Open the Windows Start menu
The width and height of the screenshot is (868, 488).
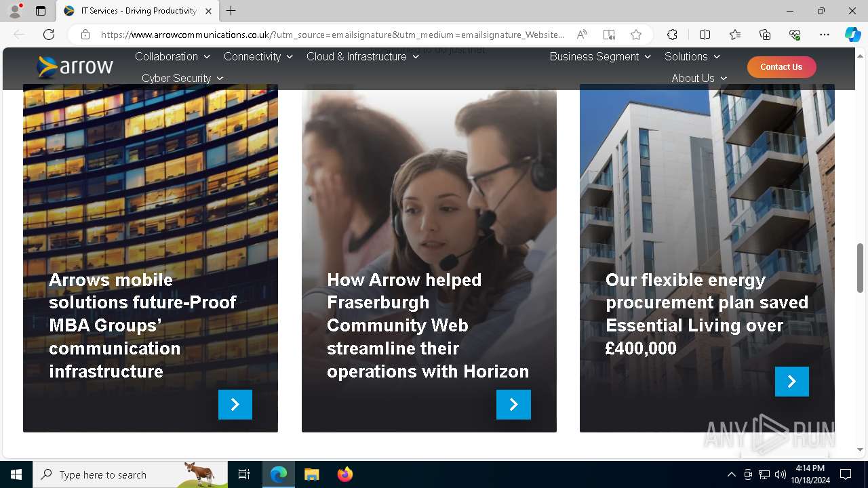pyautogui.click(x=16, y=474)
